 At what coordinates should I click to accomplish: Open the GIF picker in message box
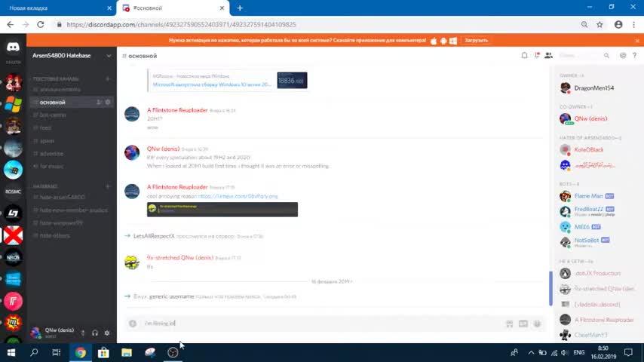[x=523, y=324]
